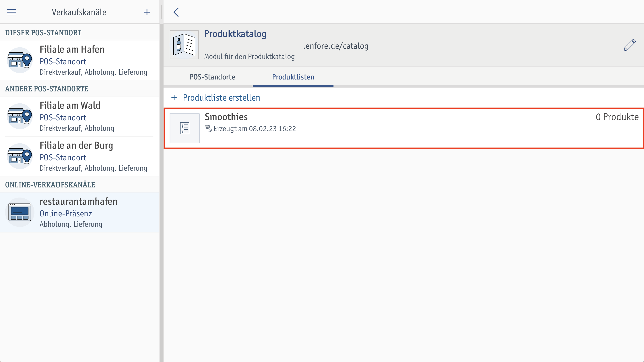Click the plus icon before Produktliste erstellen
This screenshot has height=362, width=644.
[174, 97]
